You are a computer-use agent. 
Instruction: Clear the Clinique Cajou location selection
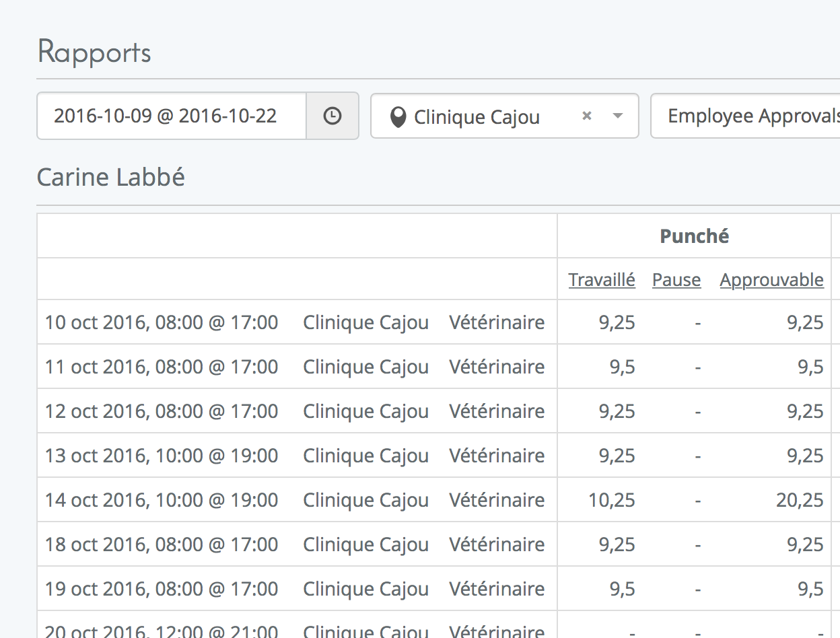[x=586, y=116]
